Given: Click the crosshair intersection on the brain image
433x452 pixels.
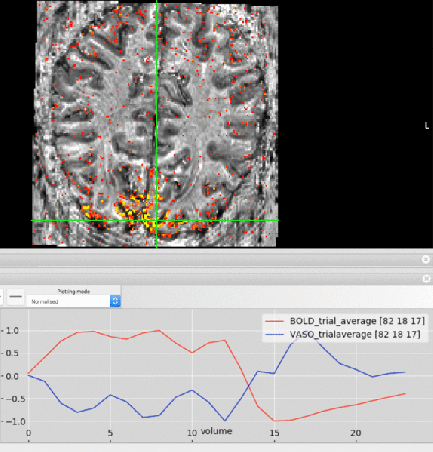Looking at the screenshot, I should 157,220.
